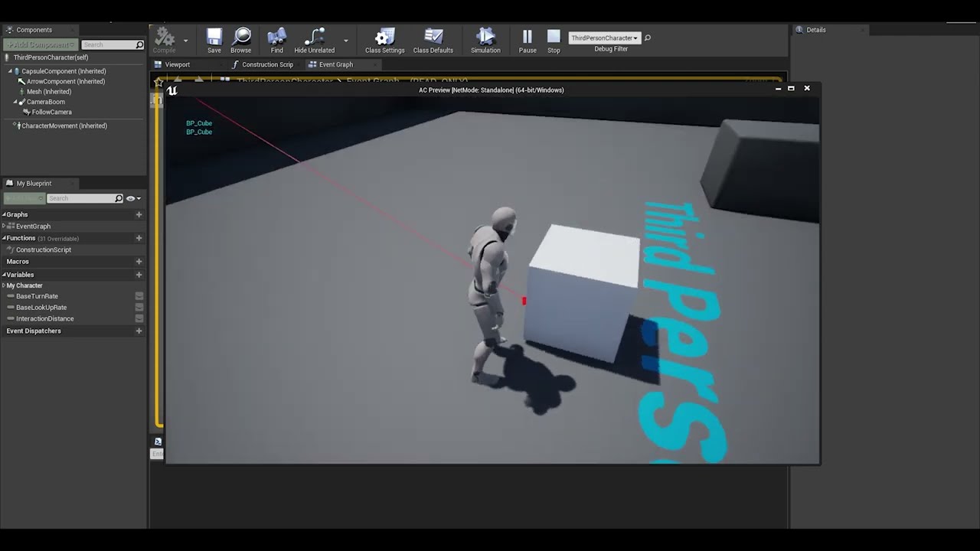Select the CameraBoom component
The height and width of the screenshot is (551, 980).
46,102
